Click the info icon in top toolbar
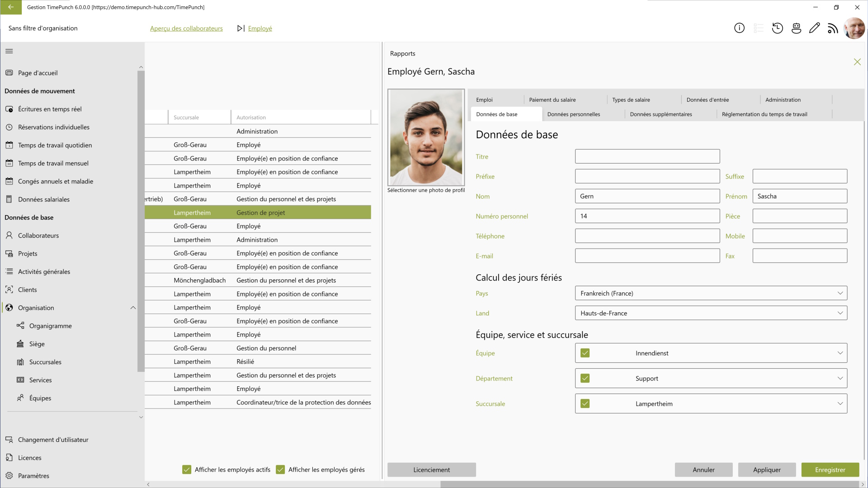The width and height of the screenshot is (868, 488). point(739,28)
